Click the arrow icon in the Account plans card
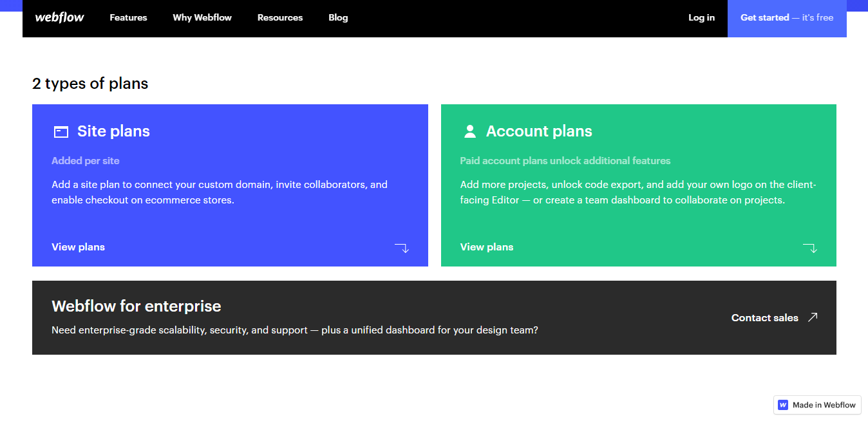This screenshot has height=421, width=868. (811, 247)
